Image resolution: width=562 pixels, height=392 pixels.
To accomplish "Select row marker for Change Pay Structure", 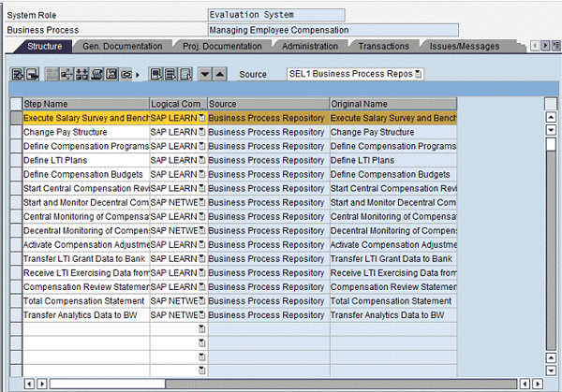I will 15,133.
